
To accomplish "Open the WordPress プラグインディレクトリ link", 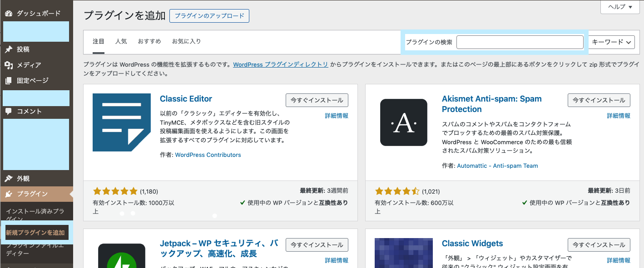I will 280,64.
